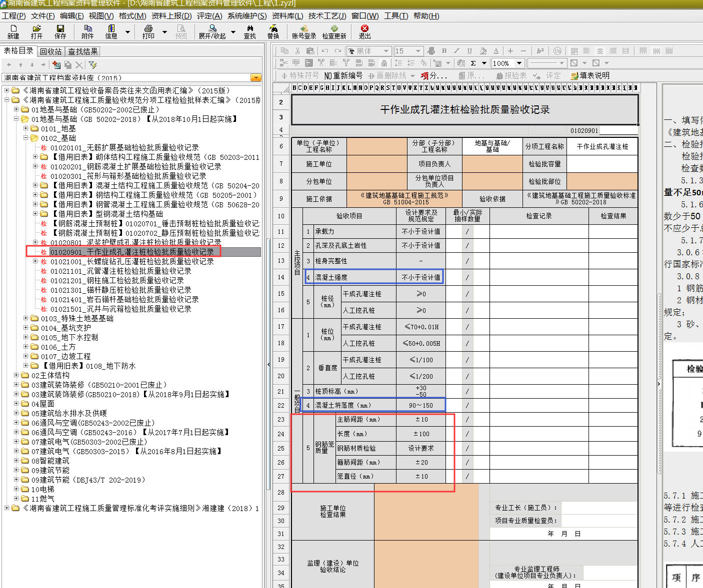This screenshot has width=703, height=588.
Task: Select tree item 0104_基坑支护
Action: (x=66, y=328)
